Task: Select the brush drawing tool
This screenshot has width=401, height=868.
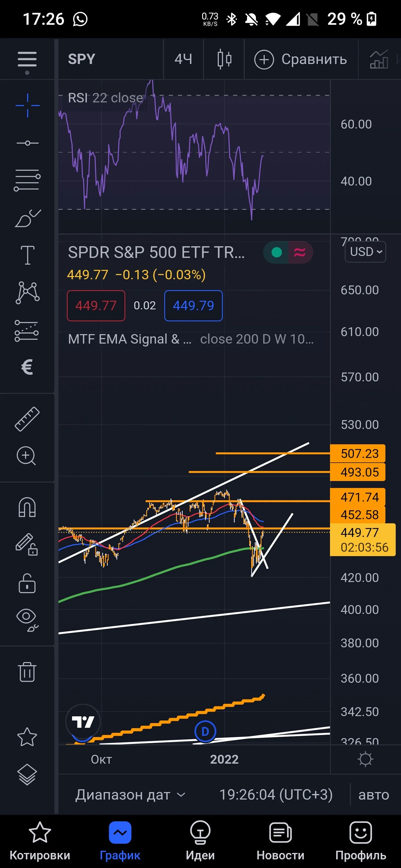Action: tap(28, 218)
